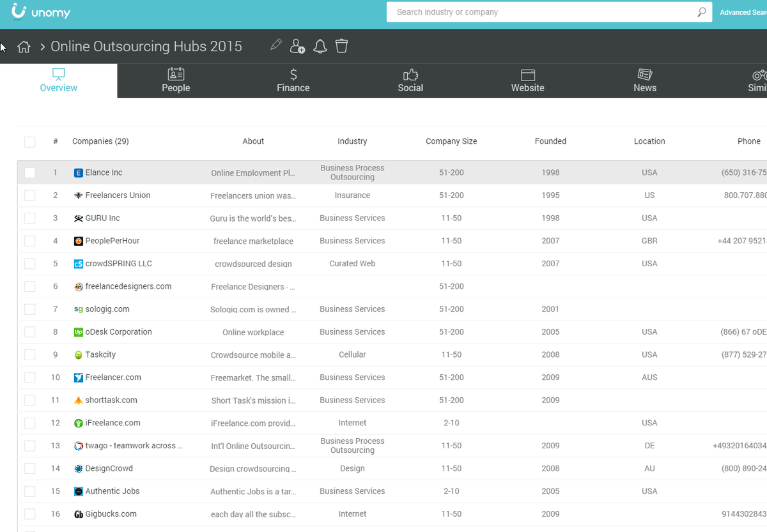Click the 'crowdsourced design' about text

pyautogui.click(x=253, y=264)
